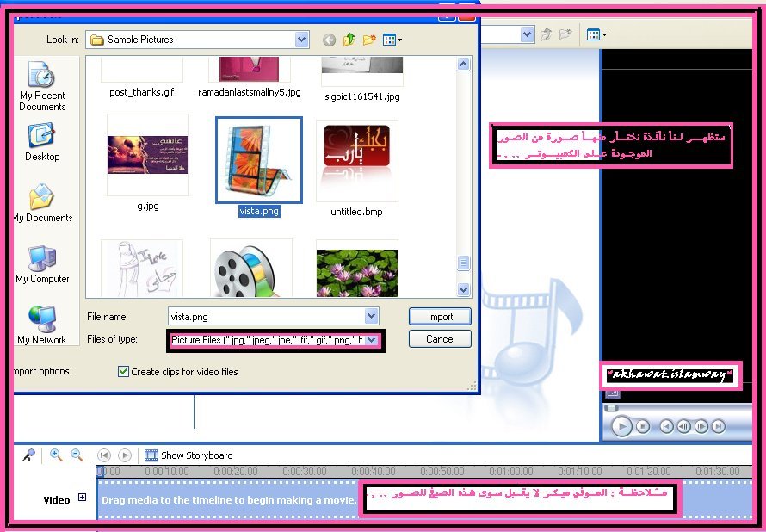Expand the Files of type dropdown
This screenshot has height=532, width=766.
[371, 340]
